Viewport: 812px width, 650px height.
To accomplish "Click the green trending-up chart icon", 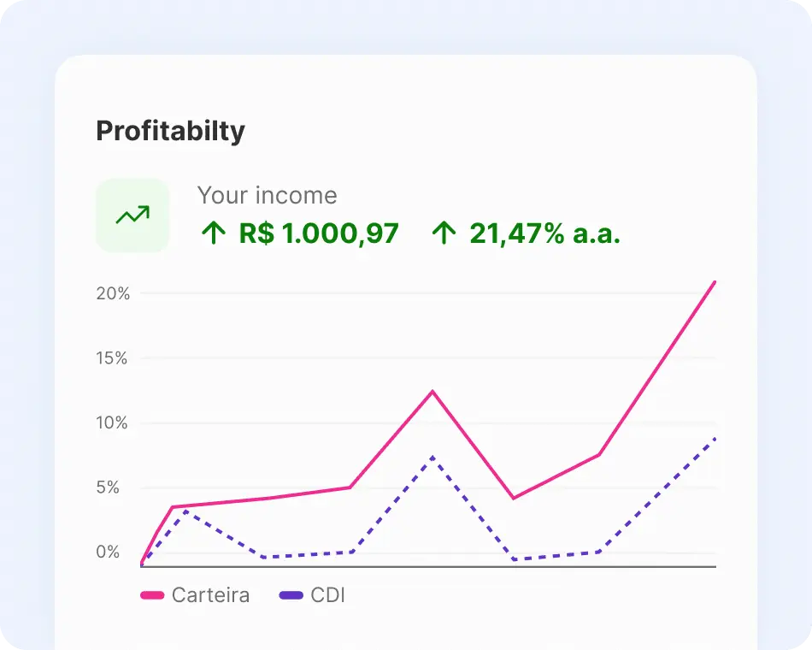I will [x=132, y=216].
